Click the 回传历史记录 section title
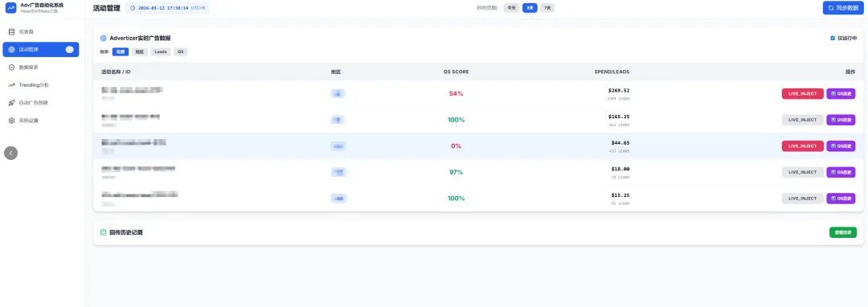This screenshot has width=868, height=307. pos(126,232)
